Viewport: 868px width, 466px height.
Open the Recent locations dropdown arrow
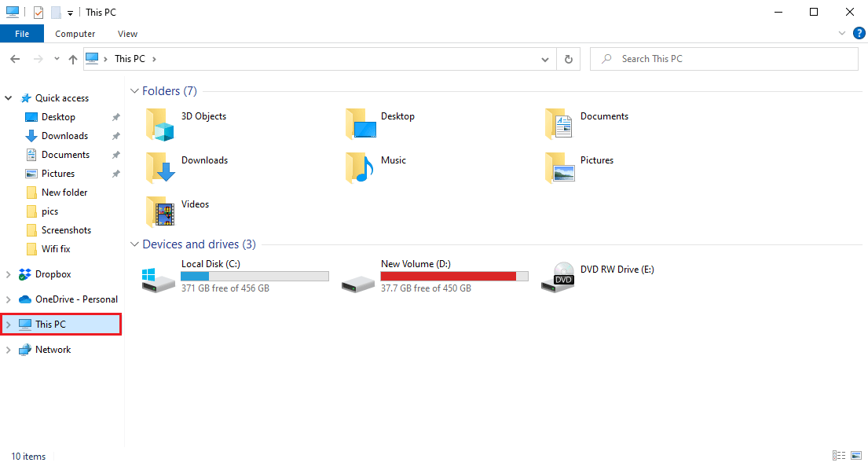(57, 59)
